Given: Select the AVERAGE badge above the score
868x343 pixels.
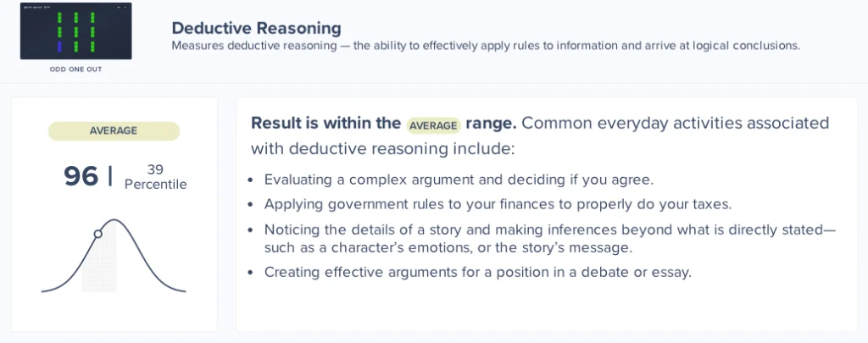Looking at the screenshot, I should point(114,131).
